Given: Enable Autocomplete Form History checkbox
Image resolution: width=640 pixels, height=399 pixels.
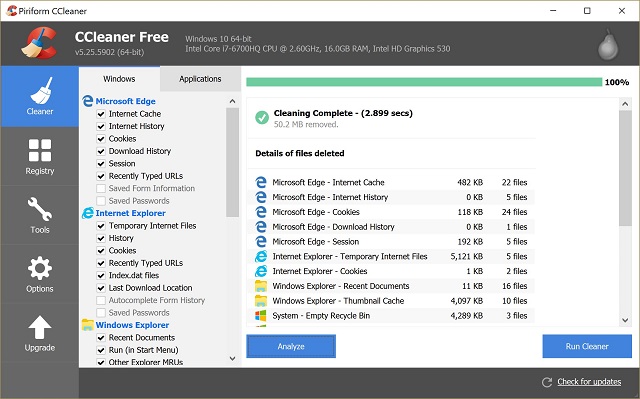Looking at the screenshot, I should point(101,300).
